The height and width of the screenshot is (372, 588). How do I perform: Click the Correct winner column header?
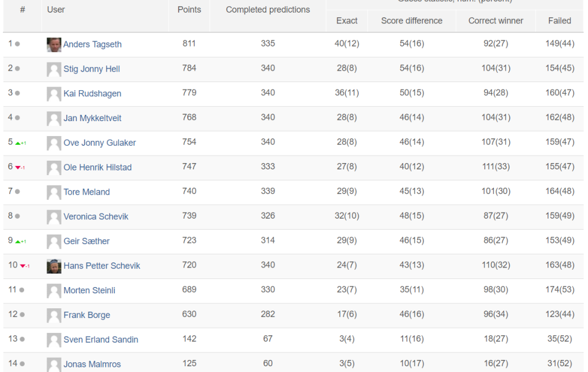click(x=496, y=21)
